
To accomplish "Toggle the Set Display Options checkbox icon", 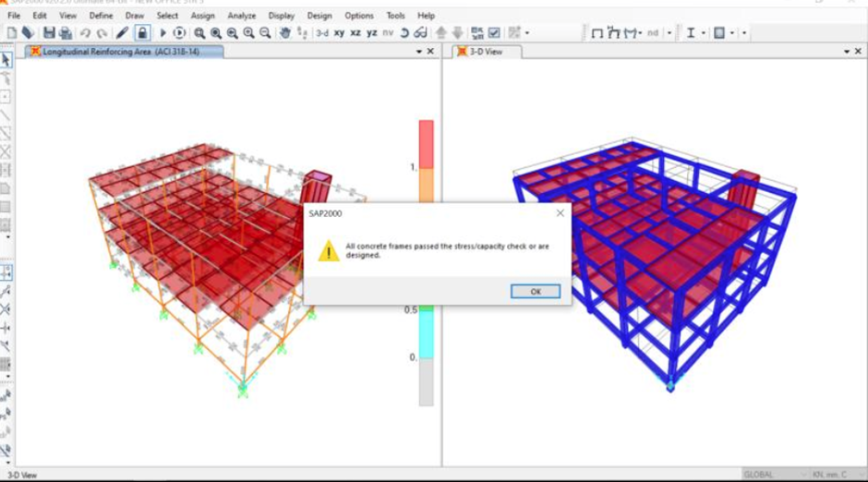I will (494, 33).
